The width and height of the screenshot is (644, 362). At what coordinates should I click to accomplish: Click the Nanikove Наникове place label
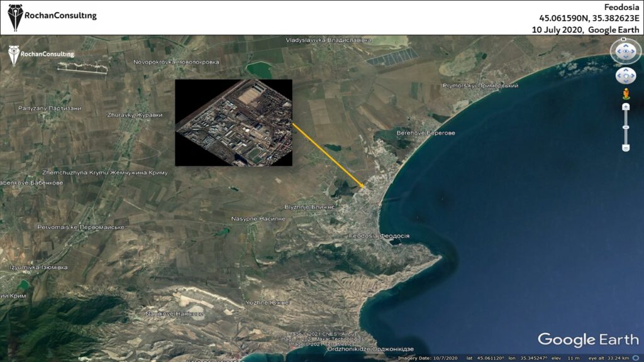click(174, 314)
